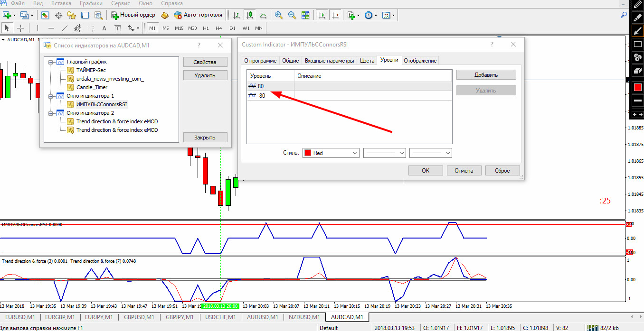644x331 pixels.
Task: Open the Data Window crosshair-circle icon
Action: click(x=59, y=15)
